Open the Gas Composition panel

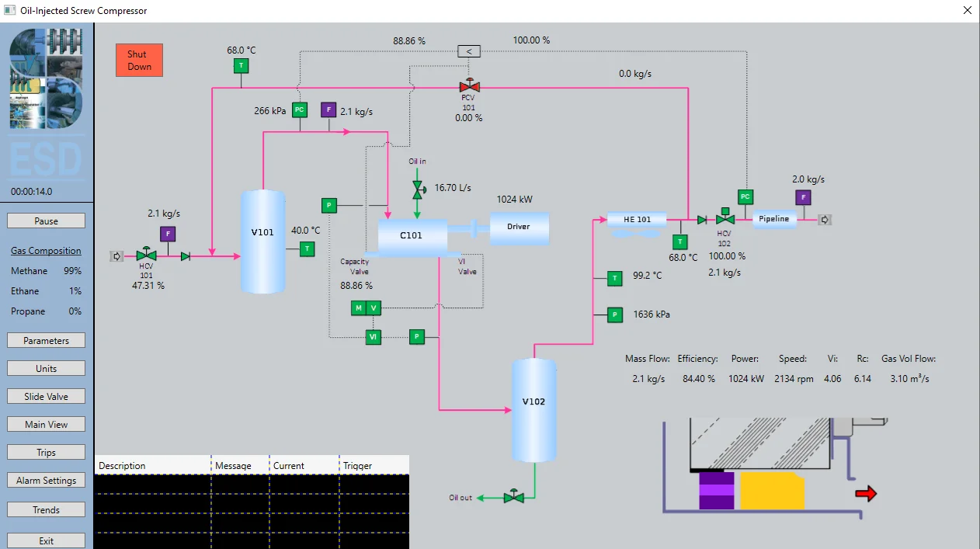click(46, 251)
